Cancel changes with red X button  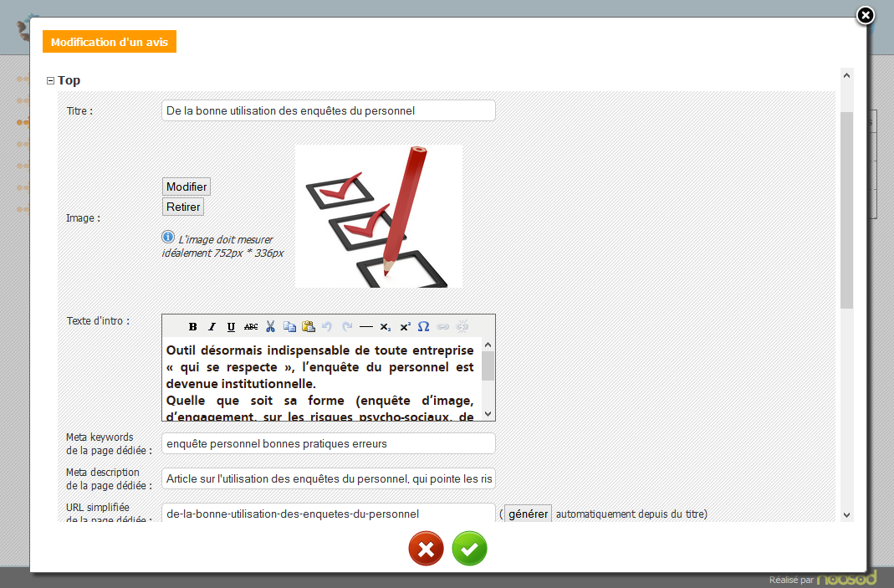coord(426,549)
